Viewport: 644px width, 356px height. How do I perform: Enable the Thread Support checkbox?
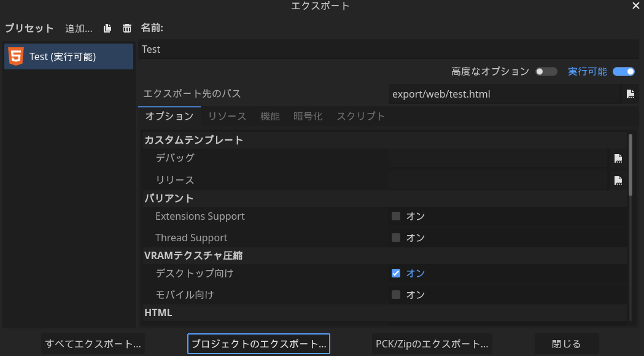(395, 238)
